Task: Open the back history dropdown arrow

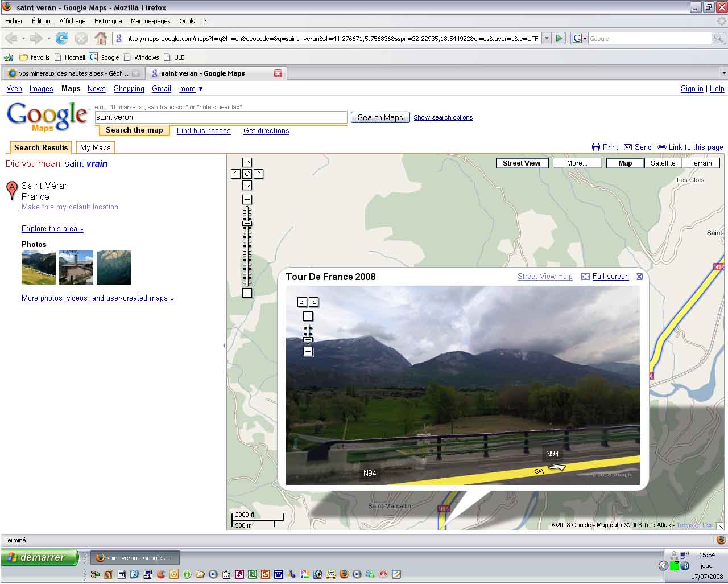Action: [x=23, y=39]
